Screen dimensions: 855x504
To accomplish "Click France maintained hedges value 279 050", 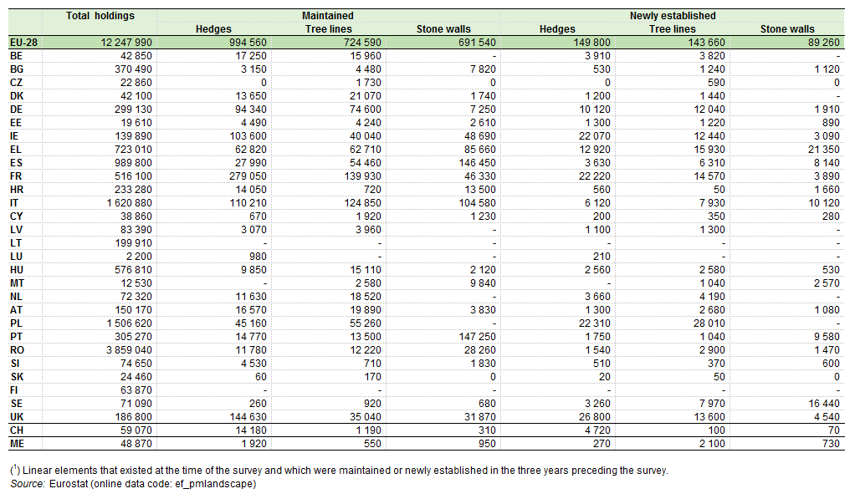I will 248,176.
